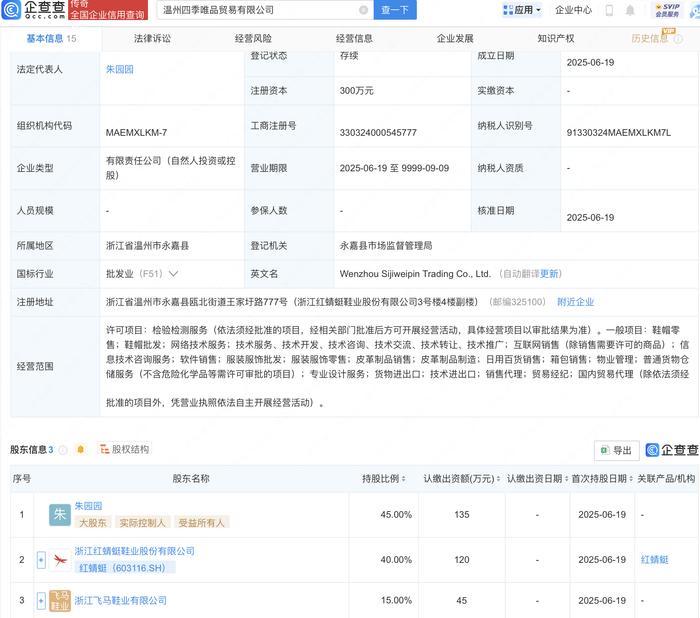Click the 朱 avatar in shareholder row 1
Image resolution: width=700 pixels, height=618 pixels.
[60, 514]
